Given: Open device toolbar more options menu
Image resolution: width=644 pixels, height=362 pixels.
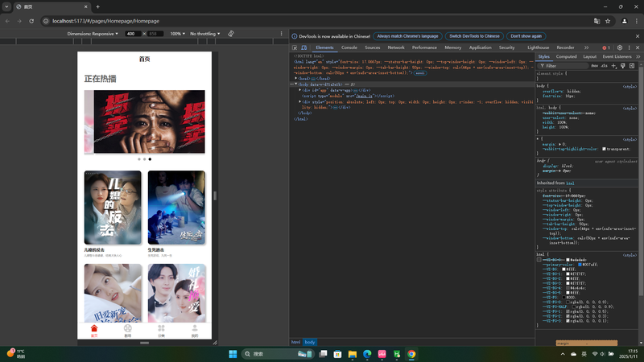Looking at the screenshot, I should click(x=281, y=34).
